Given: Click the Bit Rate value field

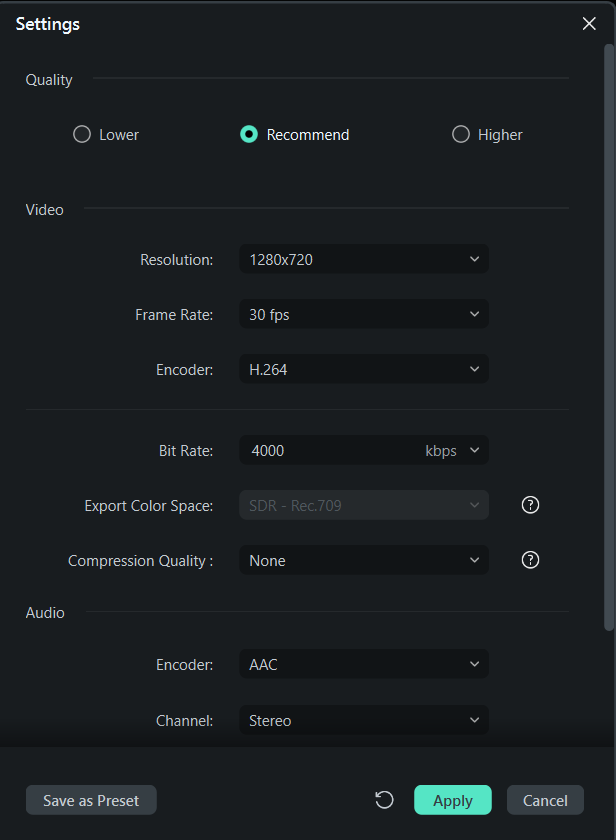Looking at the screenshot, I should pos(325,451).
